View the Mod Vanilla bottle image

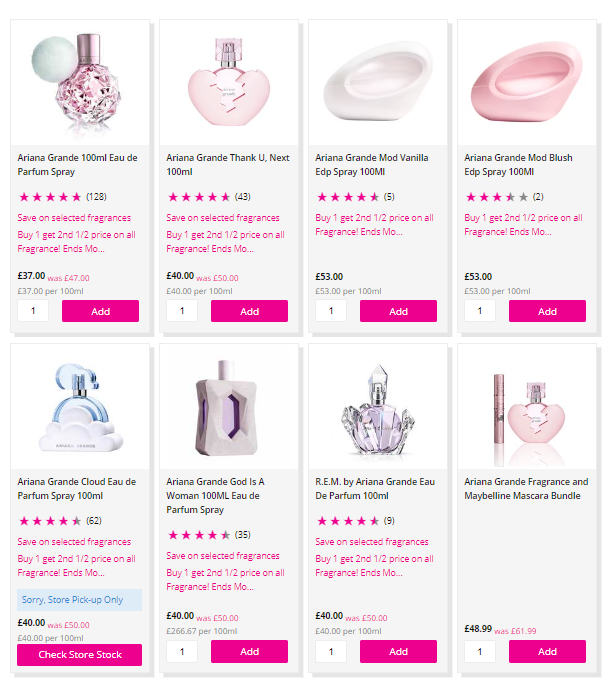click(x=377, y=82)
